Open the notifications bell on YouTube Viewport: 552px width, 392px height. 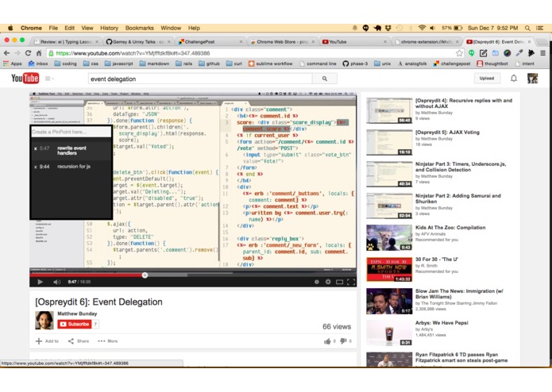click(514, 79)
